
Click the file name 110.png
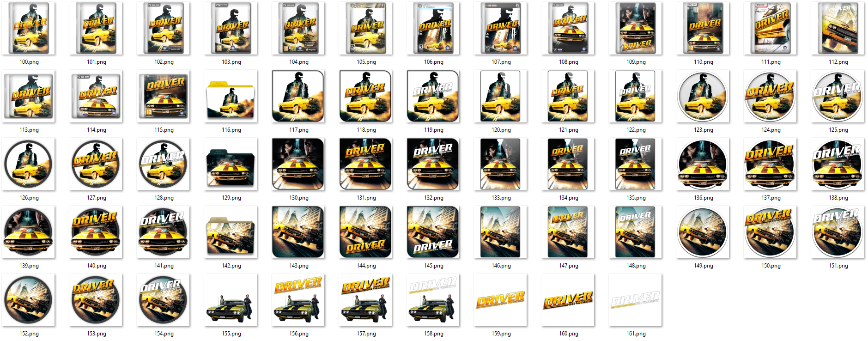pyautogui.click(x=704, y=62)
